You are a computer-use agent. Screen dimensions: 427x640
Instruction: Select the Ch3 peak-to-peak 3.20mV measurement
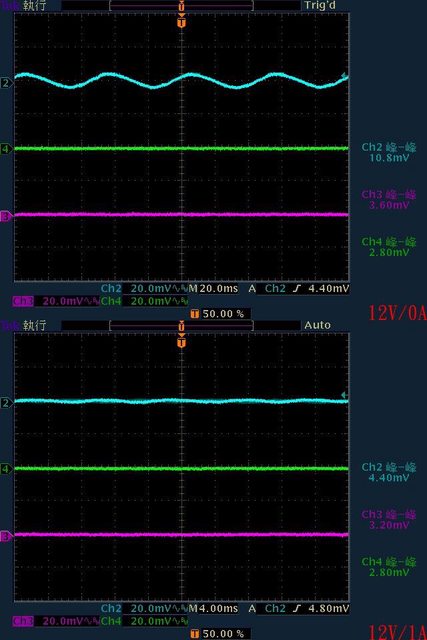(x=389, y=520)
